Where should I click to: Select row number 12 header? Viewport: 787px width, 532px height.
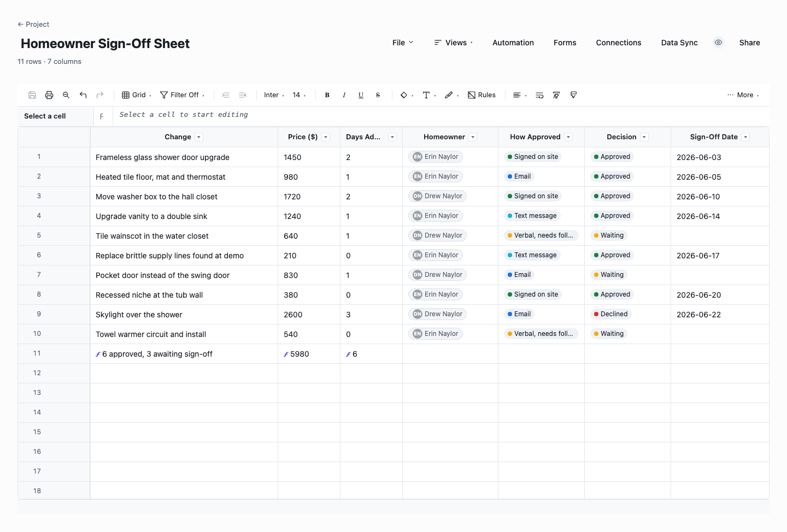(x=54, y=373)
